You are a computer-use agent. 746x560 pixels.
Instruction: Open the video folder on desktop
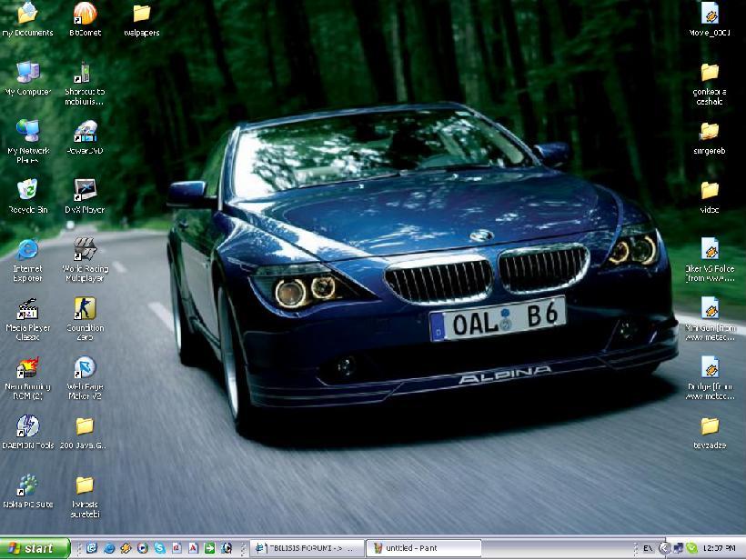[x=710, y=191]
